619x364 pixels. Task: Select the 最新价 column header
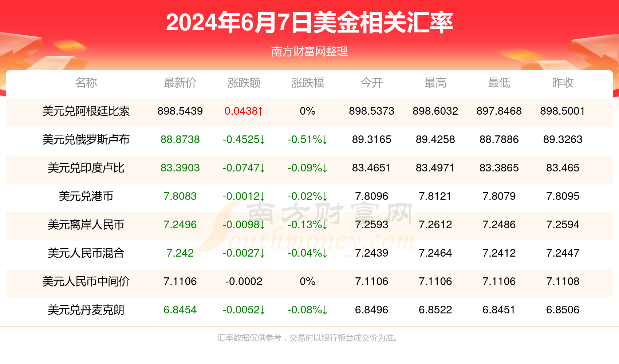tap(180, 83)
